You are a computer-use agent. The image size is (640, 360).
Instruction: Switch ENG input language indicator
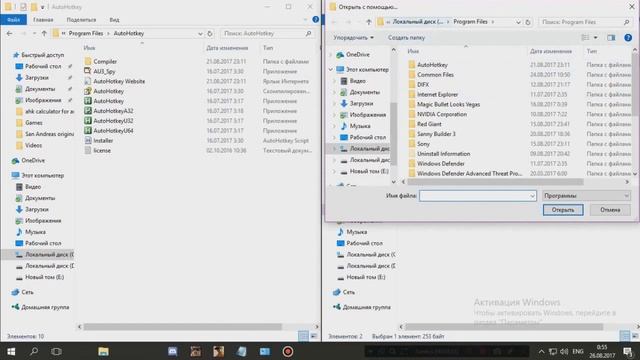coord(578,351)
